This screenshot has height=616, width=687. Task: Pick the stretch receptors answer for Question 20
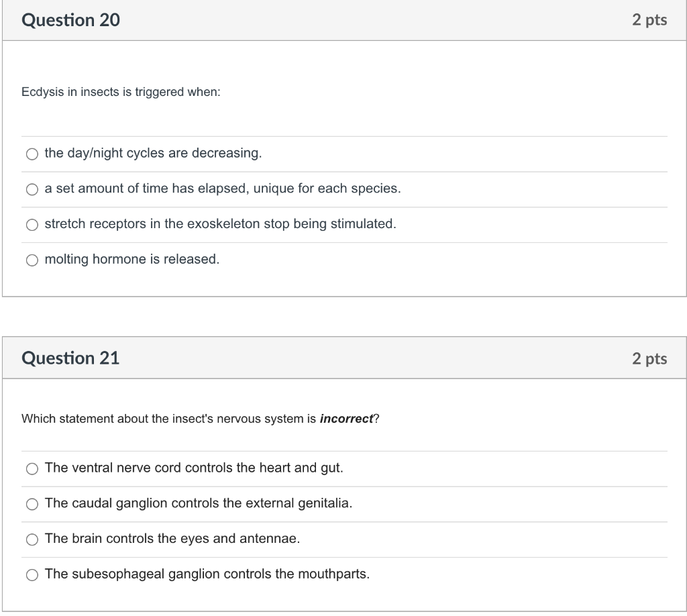32,225
